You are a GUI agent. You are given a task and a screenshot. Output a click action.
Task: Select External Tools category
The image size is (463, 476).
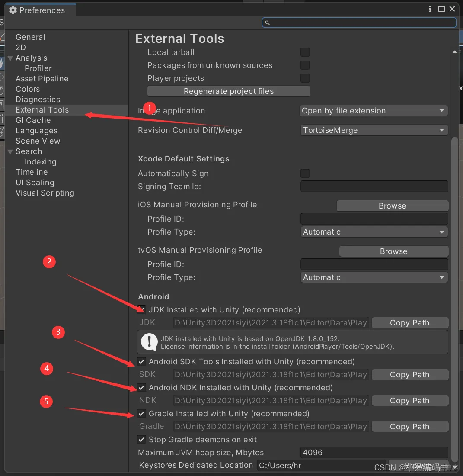click(x=42, y=110)
